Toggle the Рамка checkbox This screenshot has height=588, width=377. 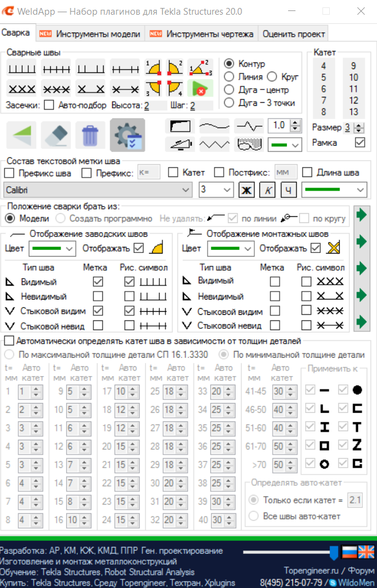(360, 143)
